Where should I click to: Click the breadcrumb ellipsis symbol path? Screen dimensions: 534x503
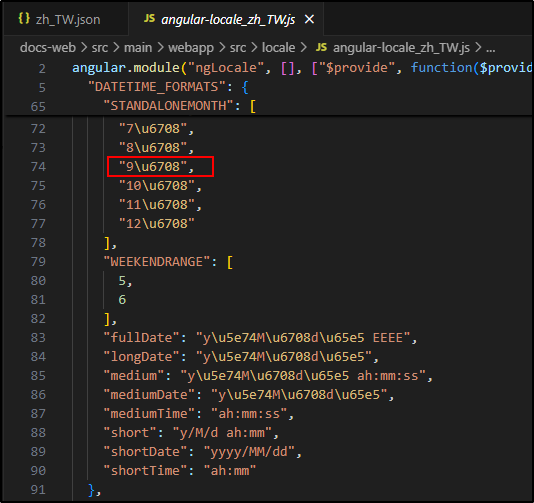[x=490, y=48]
